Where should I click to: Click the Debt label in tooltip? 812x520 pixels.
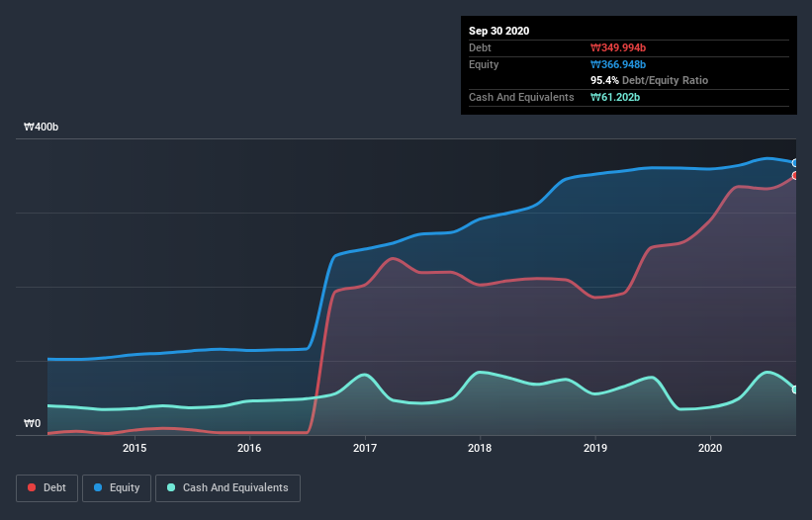480,48
